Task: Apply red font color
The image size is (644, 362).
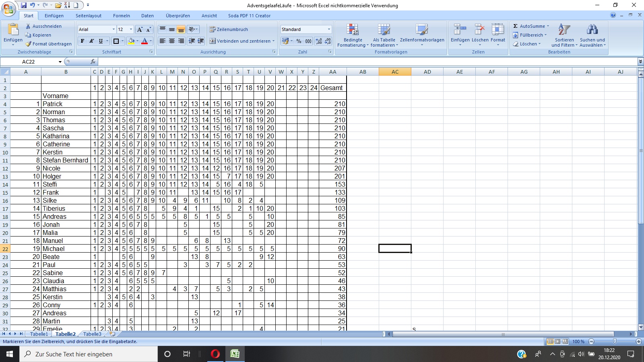Action: 144,41
